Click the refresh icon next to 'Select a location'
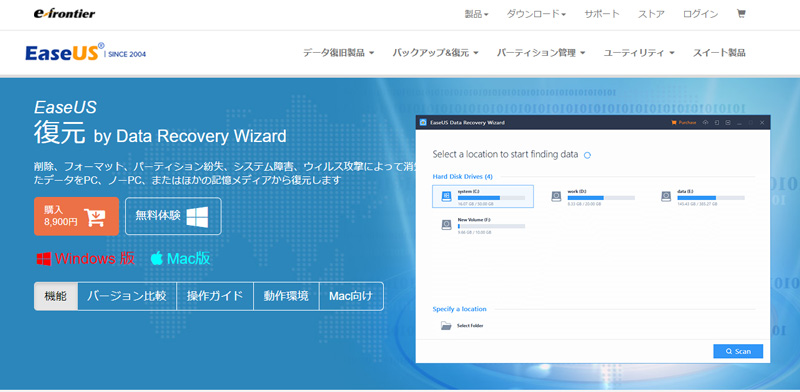This screenshot has height=392, width=800. point(587,155)
